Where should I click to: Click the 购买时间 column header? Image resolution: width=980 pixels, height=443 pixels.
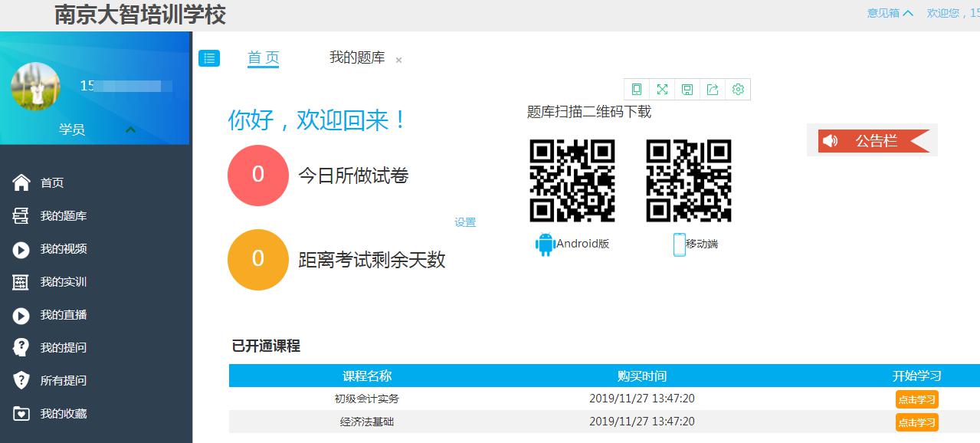click(x=642, y=376)
